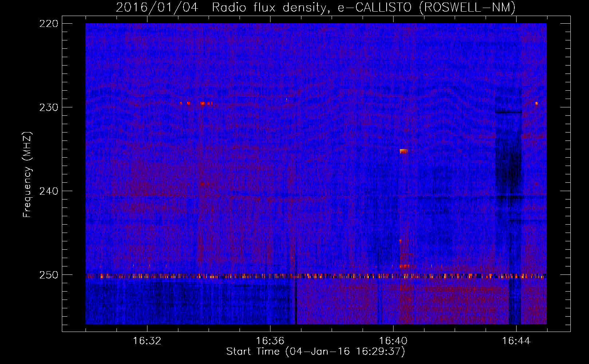589x364 pixels.
Task: Click the 230 frequency tick label
Action: click(48, 107)
